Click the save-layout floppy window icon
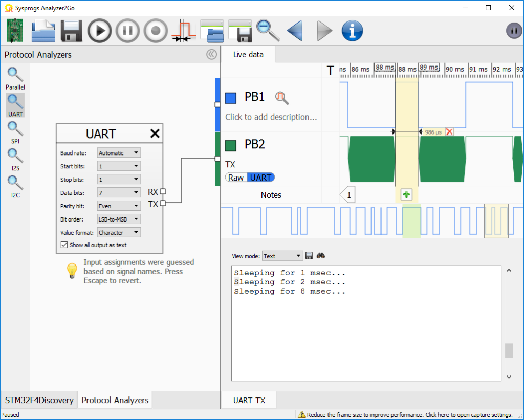The height and width of the screenshot is (420, 524). [x=240, y=31]
